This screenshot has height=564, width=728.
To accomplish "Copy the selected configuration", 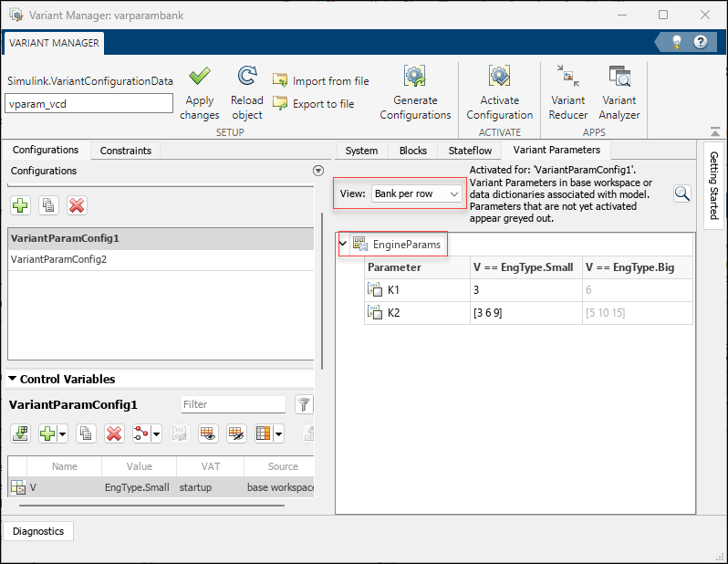I will pos(48,205).
